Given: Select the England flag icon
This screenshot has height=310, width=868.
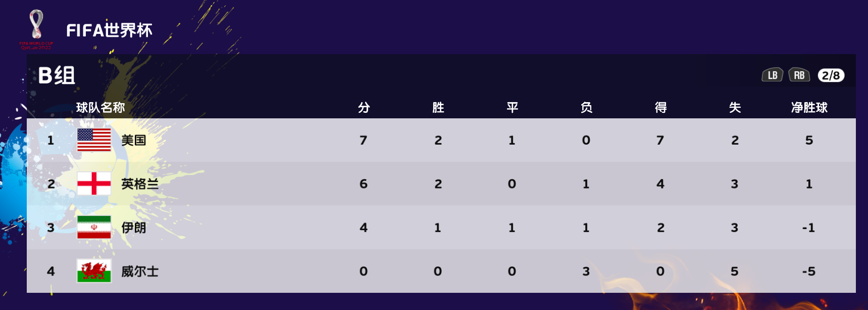Looking at the screenshot, I should [94, 184].
